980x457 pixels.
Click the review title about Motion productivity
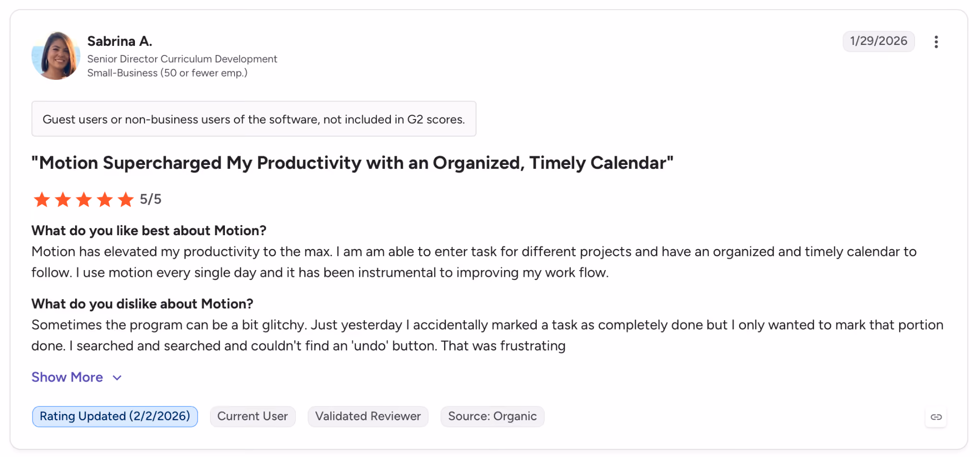(x=352, y=163)
